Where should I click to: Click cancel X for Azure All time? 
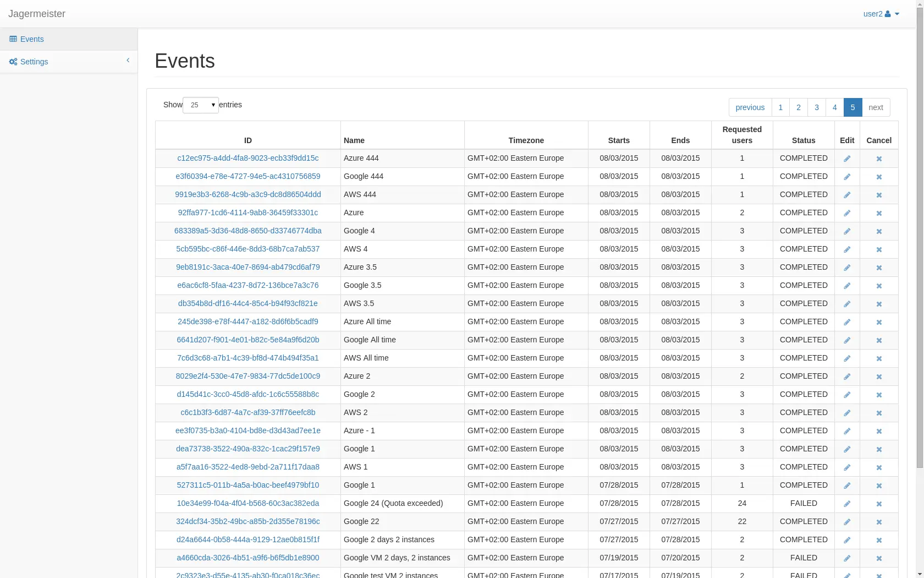(x=879, y=322)
